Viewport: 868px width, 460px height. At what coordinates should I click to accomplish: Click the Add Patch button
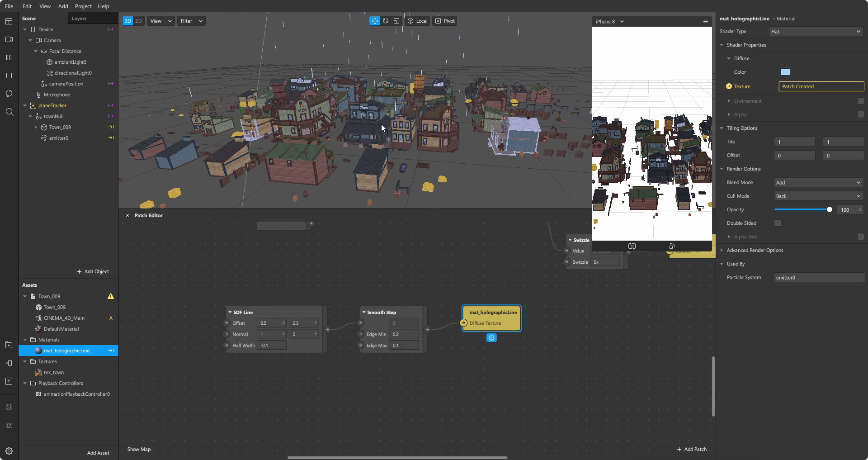[x=692, y=449]
